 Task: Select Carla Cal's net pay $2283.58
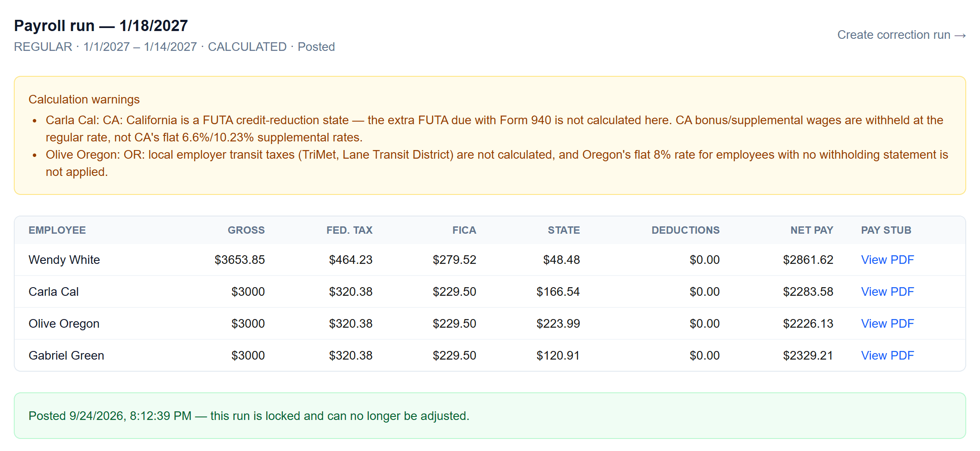pyautogui.click(x=808, y=291)
